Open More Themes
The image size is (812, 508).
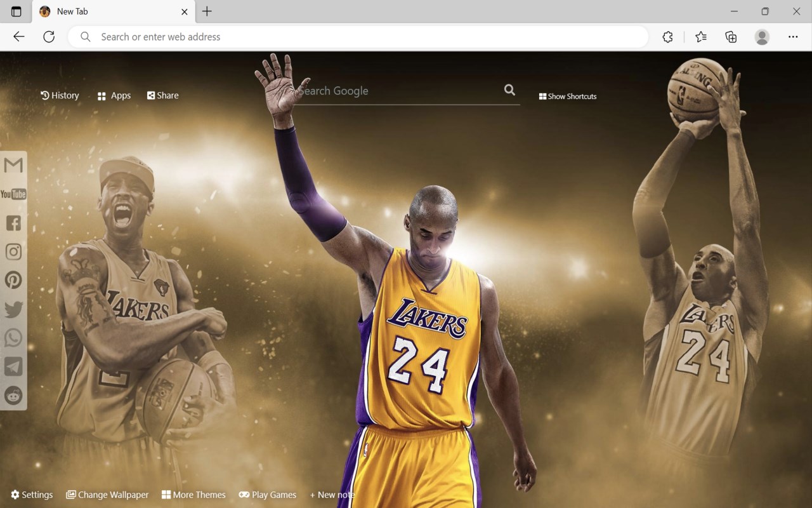pos(193,495)
